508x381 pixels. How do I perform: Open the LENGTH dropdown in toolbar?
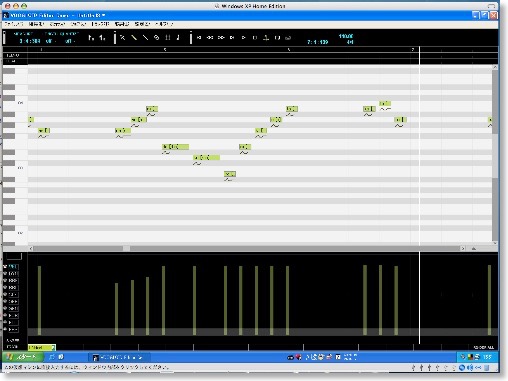(x=70, y=41)
